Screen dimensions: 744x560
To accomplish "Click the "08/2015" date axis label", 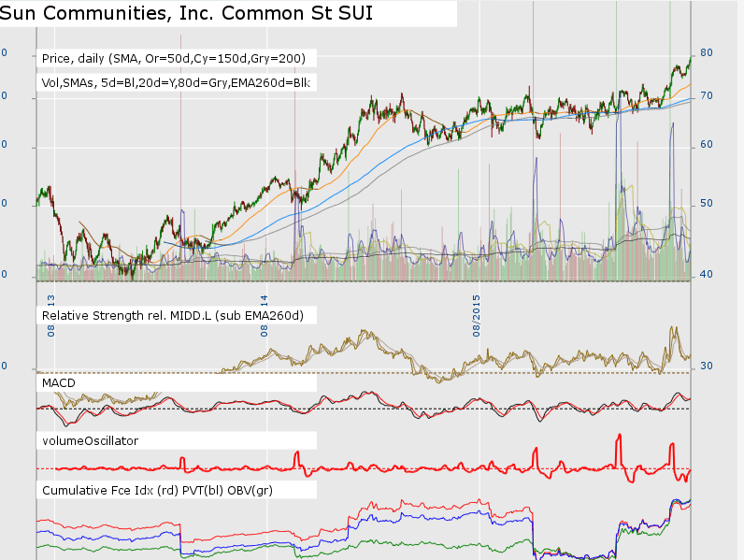I will tap(476, 316).
